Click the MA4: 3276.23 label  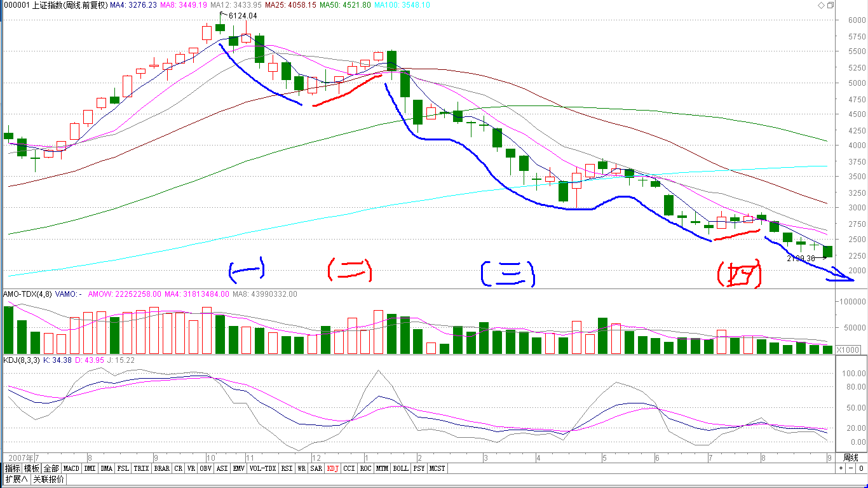click(133, 5)
